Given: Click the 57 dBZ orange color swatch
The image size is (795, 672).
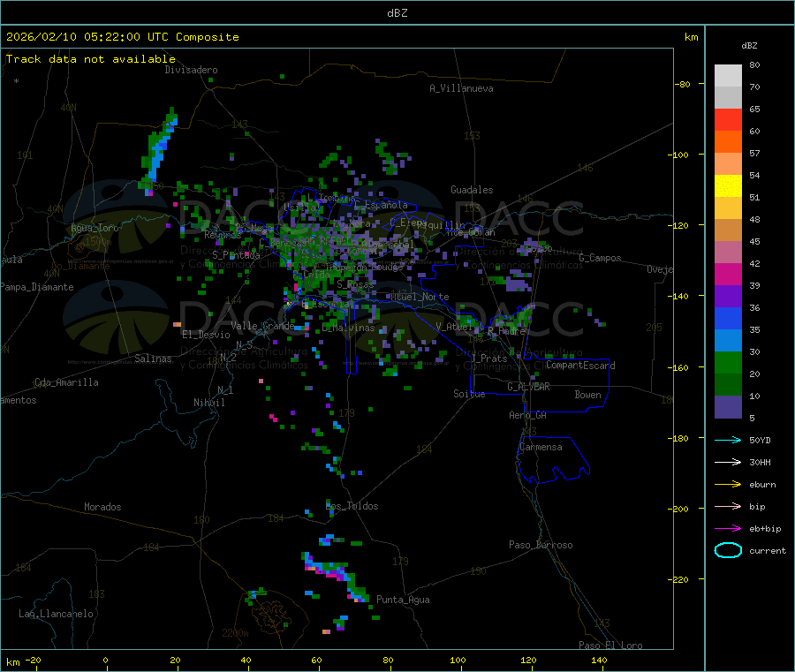Looking at the screenshot, I should (728, 142).
